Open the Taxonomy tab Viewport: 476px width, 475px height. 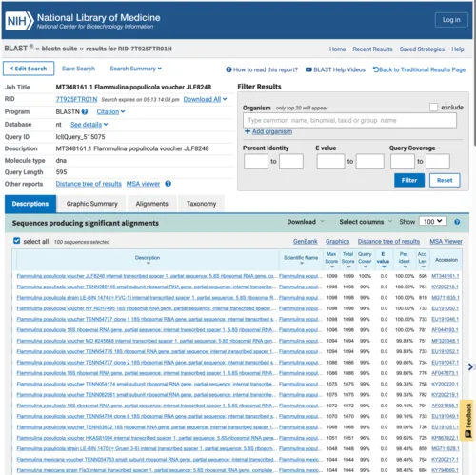201,204
